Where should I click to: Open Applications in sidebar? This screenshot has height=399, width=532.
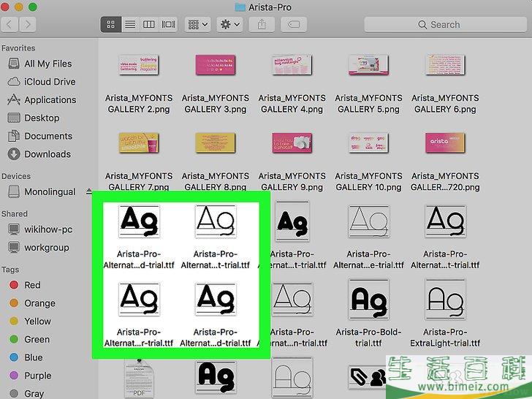coord(42,99)
